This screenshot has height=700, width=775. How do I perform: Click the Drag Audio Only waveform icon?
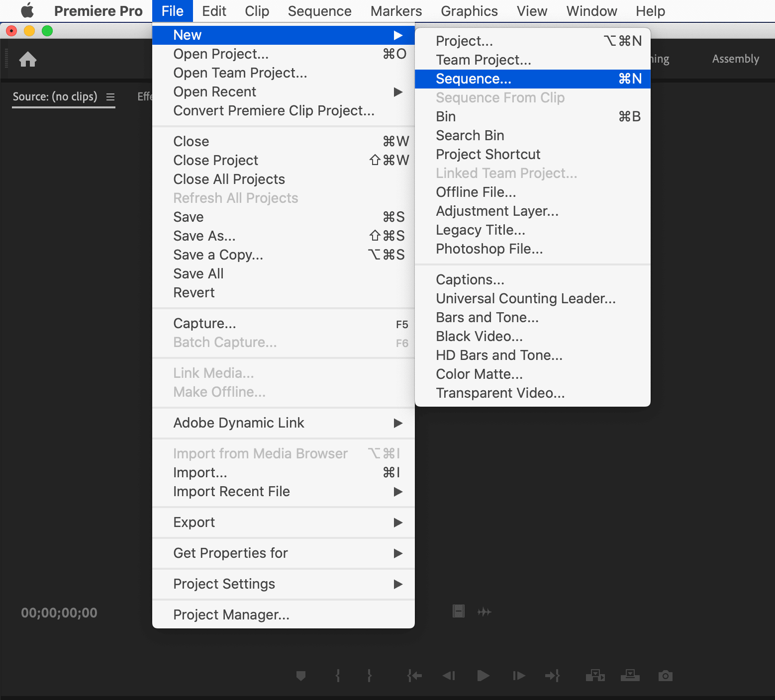point(484,612)
